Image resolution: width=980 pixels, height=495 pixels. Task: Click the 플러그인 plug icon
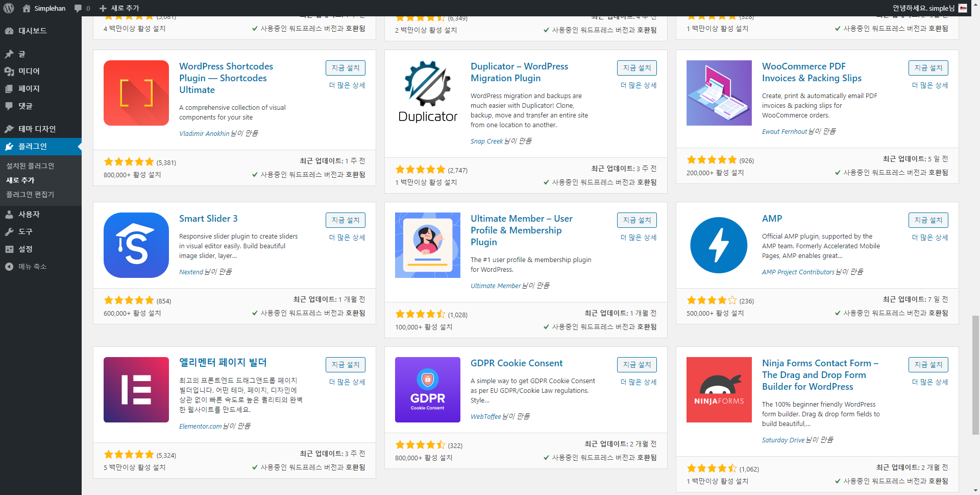click(x=9, y=146)
